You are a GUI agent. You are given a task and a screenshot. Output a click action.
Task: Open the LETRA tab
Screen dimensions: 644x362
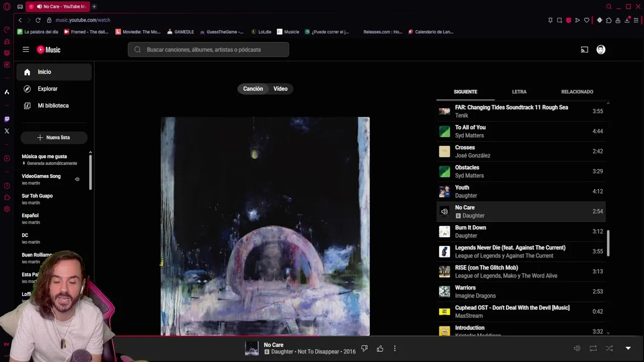tap(519, 92)
